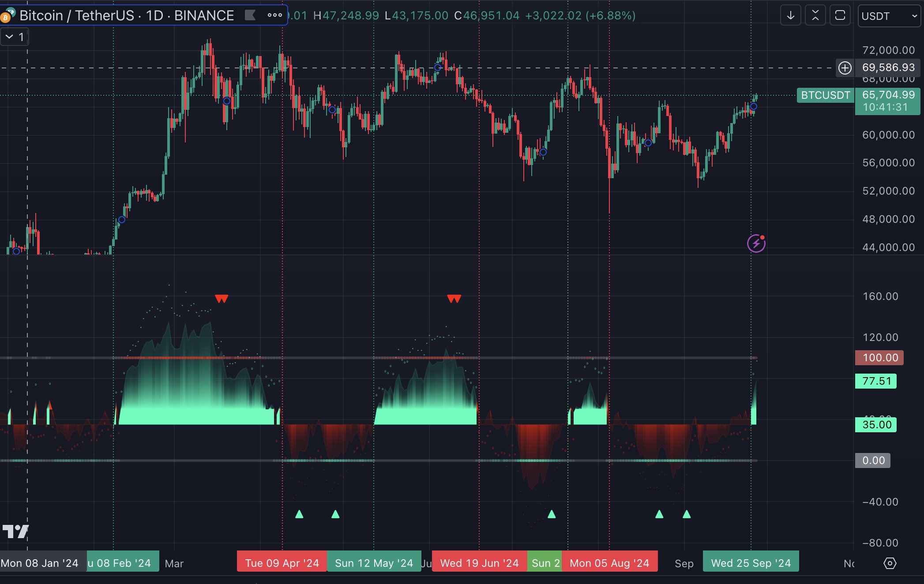The image size is (924, 584).
Task: Click the BTCUSDT price line label
Action: point(825,95)
